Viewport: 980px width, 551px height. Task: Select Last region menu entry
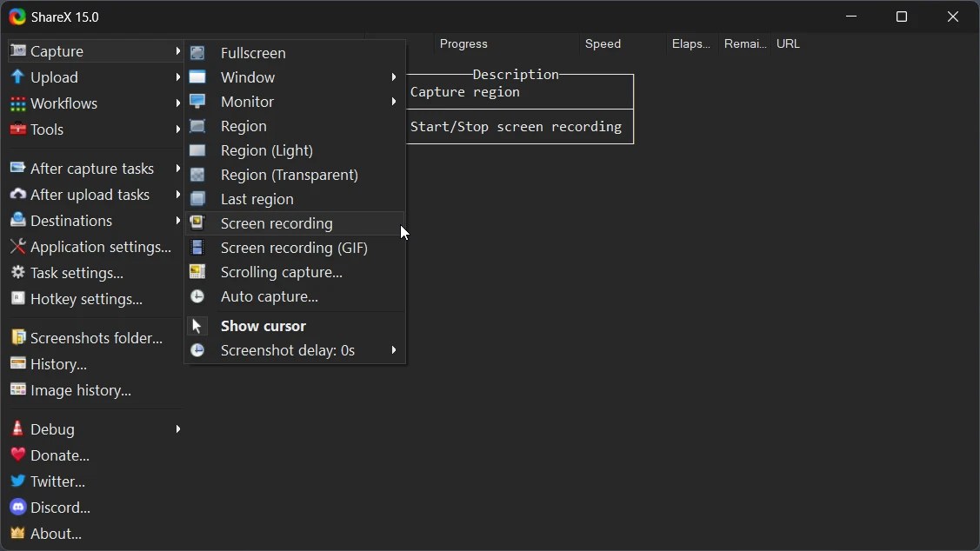(295, 199)
